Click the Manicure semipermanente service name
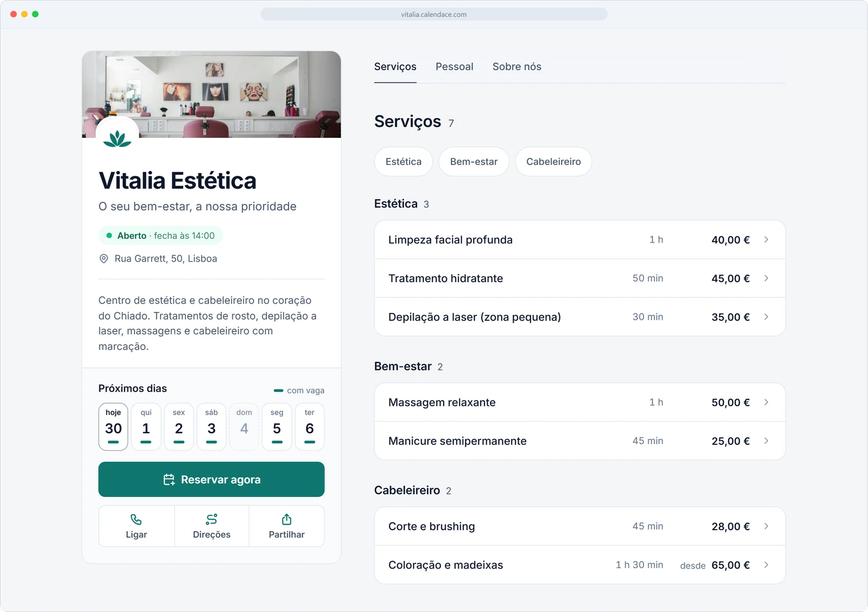 pos(457,441)
